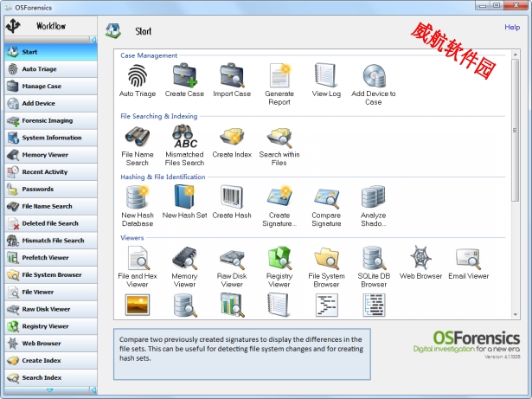Open Web Browser spiderweb icon in Viewers

(x=420, y=257)
